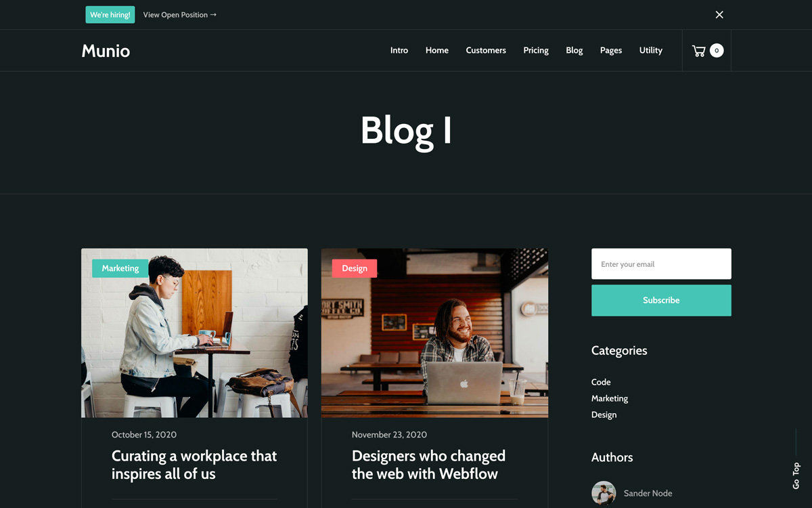Screen dimensions: 812x508
Task: Go to Home in navigation
Action: [437, 50]
